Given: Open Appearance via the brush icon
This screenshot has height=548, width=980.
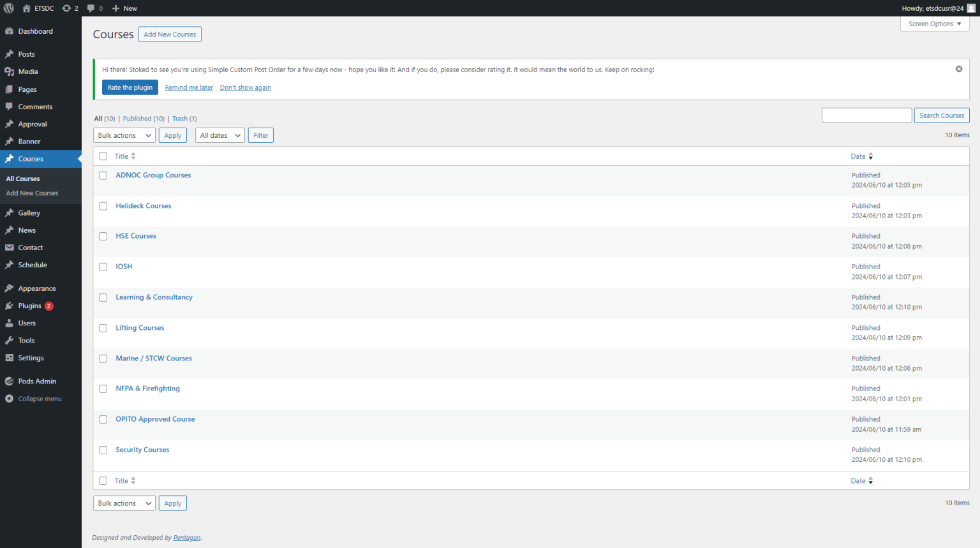Looking at the screenshot, I should tap(10, 288).
